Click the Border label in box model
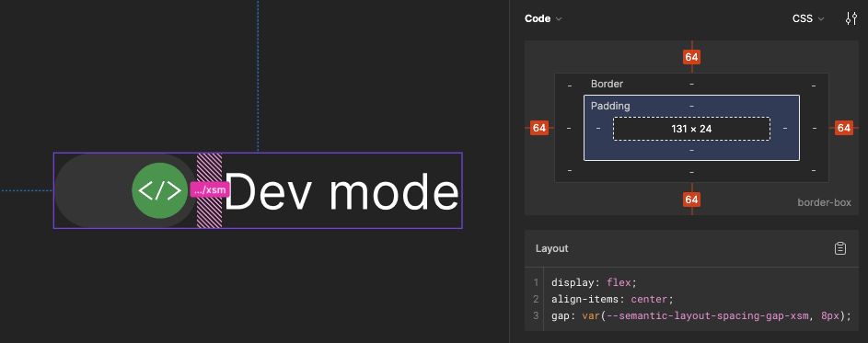This screenshot has height=343, width=868. click(607, 84)
